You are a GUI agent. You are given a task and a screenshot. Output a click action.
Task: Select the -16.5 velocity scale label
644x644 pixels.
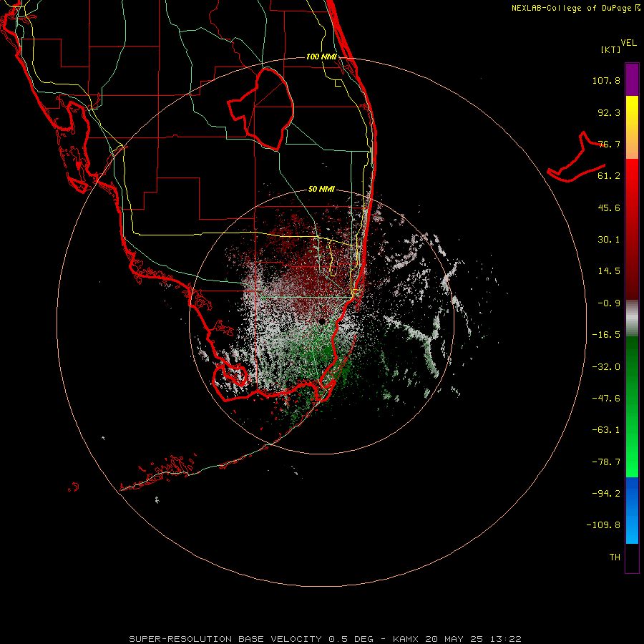click(x=606, y=335)
